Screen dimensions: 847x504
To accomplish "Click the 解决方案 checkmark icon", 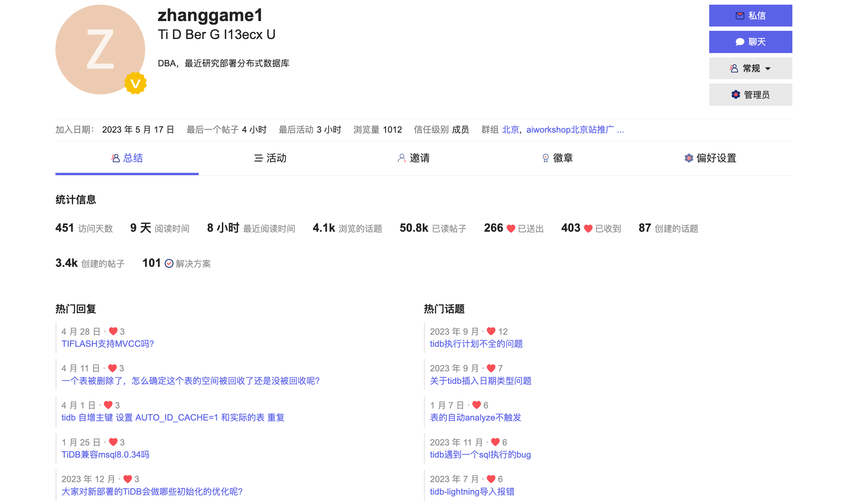I will click(169, 264).
